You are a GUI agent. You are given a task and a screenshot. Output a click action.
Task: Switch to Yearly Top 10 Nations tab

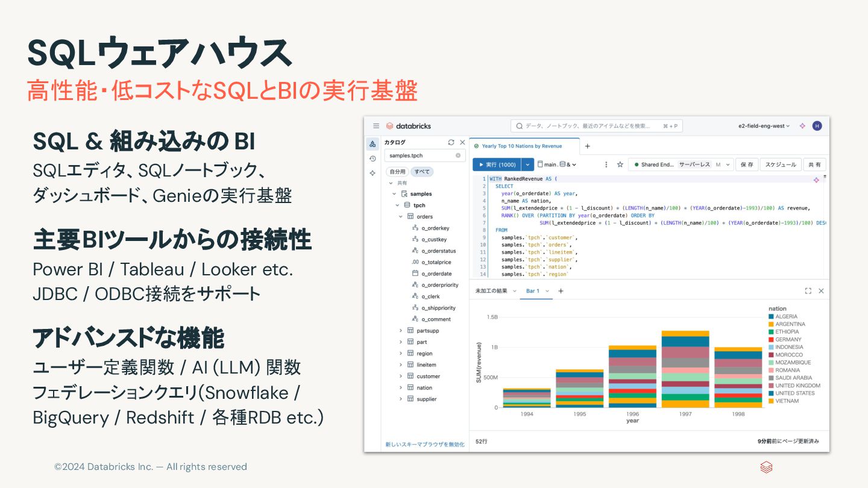pyautogui.click(x=523, y=146)
